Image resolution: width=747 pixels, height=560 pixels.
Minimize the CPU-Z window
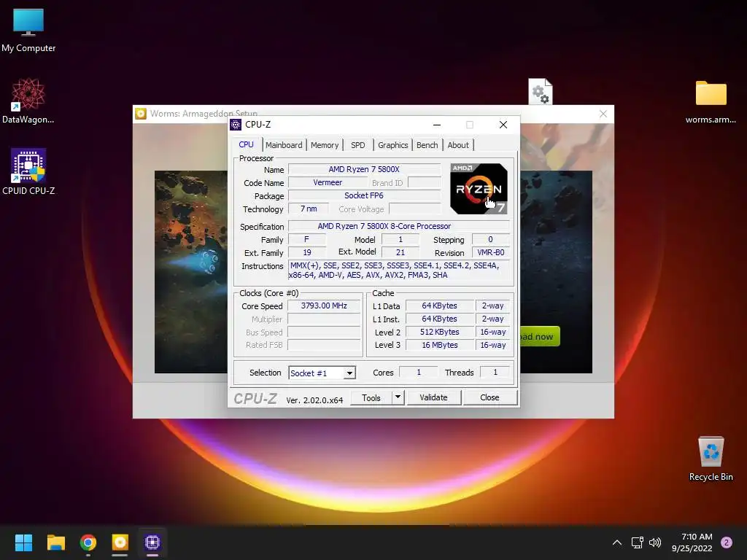point(437,125)
